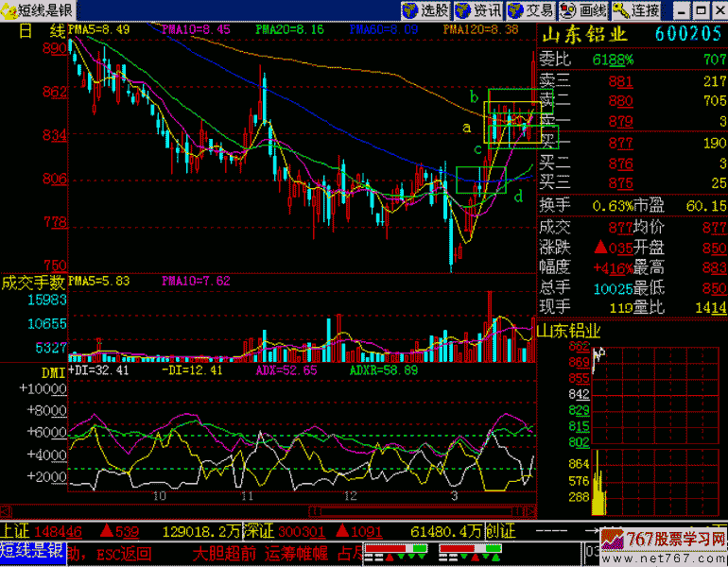
Task: Click the 上证 index in the status bar
Action: click(x=16, y=532)
